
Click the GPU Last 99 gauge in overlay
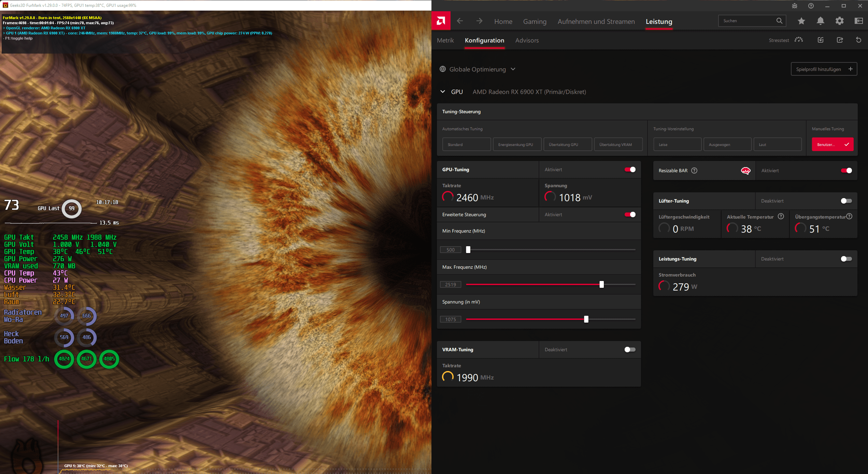pyautogui.click(x=72, y=208)
